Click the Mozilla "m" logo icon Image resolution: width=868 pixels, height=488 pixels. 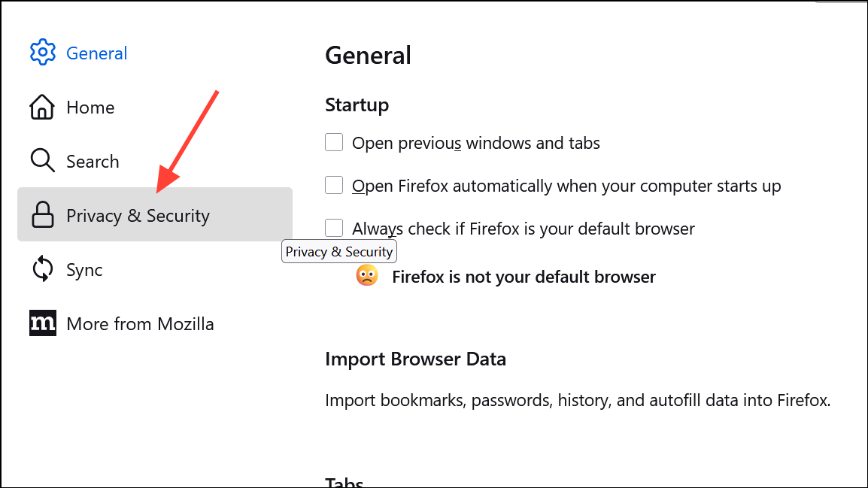[x=42, y=323]
